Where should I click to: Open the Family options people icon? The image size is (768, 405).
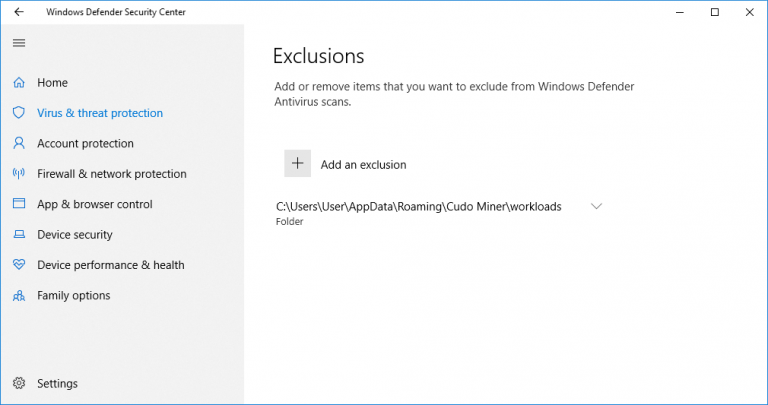click(x=19, y=296)
